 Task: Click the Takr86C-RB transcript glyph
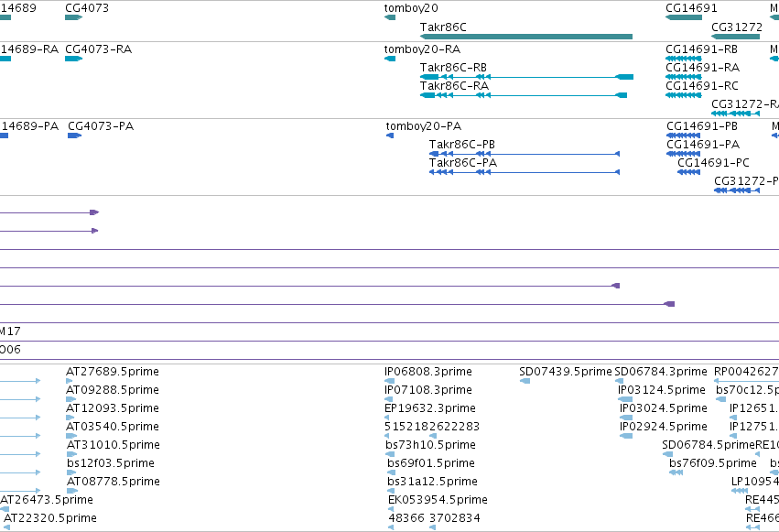click(526, 77)
